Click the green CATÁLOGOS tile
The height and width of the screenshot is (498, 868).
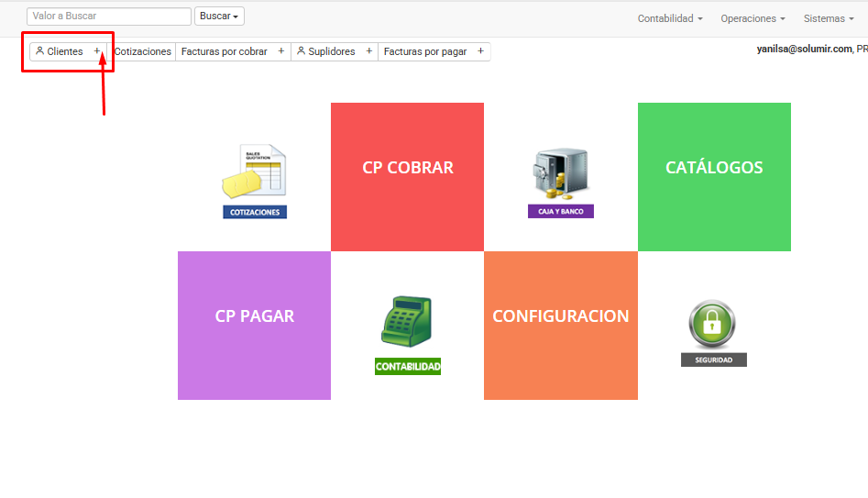pos(714,176)
